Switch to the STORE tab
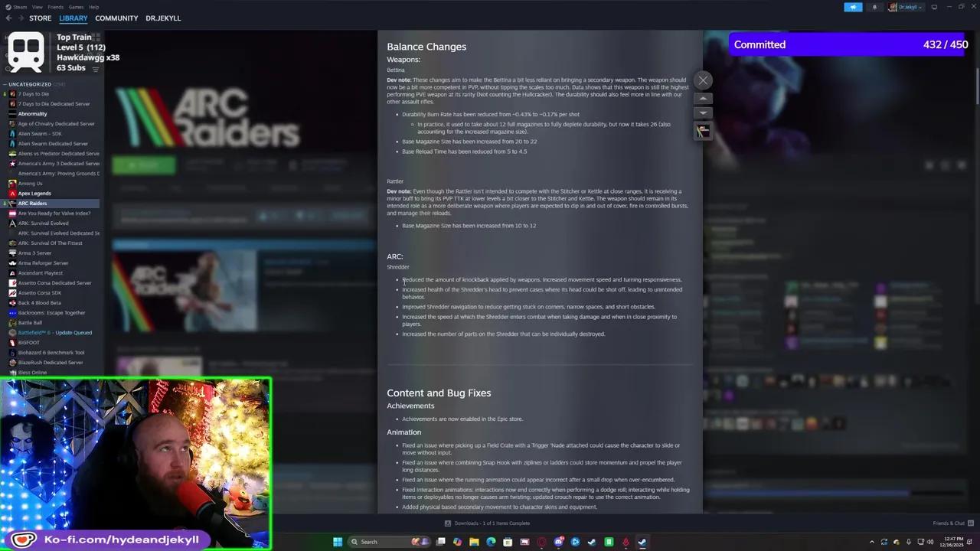The height and width of the screenshot is (551, 980). (x=40, y=18)
